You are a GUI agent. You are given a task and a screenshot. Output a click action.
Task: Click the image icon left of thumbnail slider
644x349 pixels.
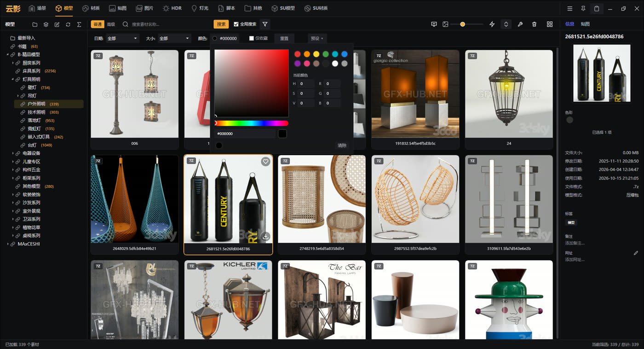(x=445, y=24)
